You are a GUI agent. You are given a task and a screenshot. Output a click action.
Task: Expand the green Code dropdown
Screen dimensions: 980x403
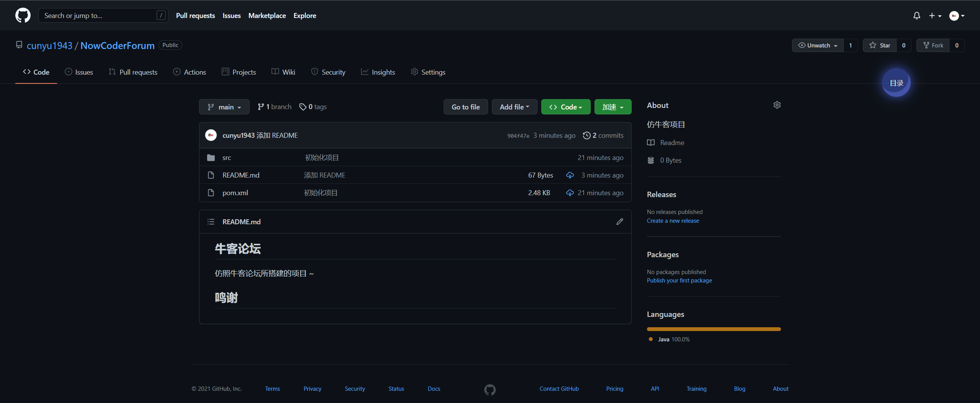click(566, 107)
